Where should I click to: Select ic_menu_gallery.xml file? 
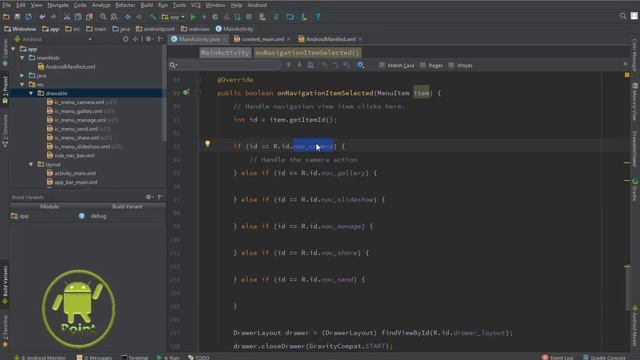pyautogui.click(x=78, y=111)
